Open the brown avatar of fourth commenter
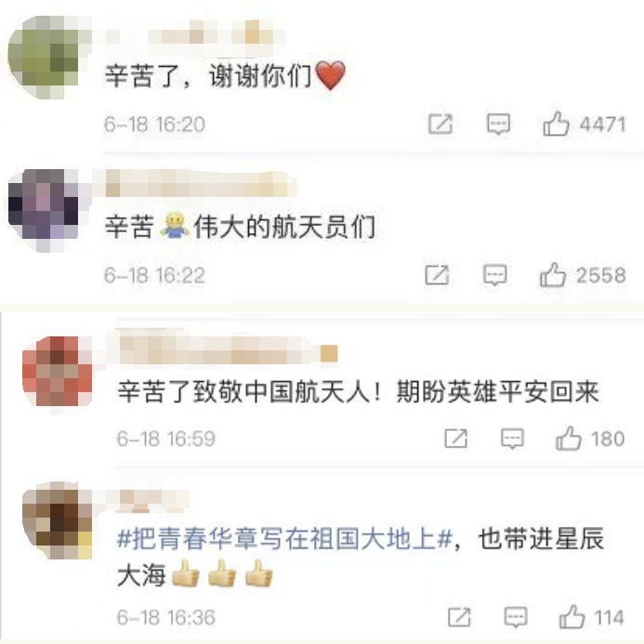644x644 pixels. 58,520
